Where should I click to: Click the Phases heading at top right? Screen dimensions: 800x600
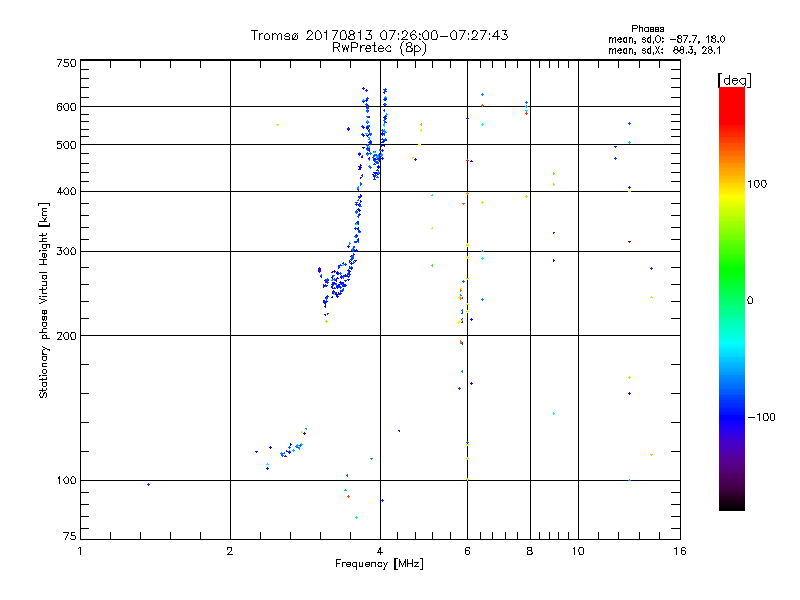647,29
